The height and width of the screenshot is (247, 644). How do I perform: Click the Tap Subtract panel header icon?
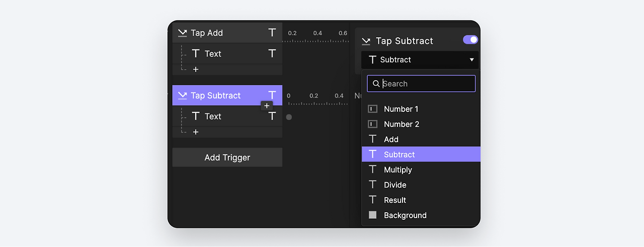click(x=366, y=41)
